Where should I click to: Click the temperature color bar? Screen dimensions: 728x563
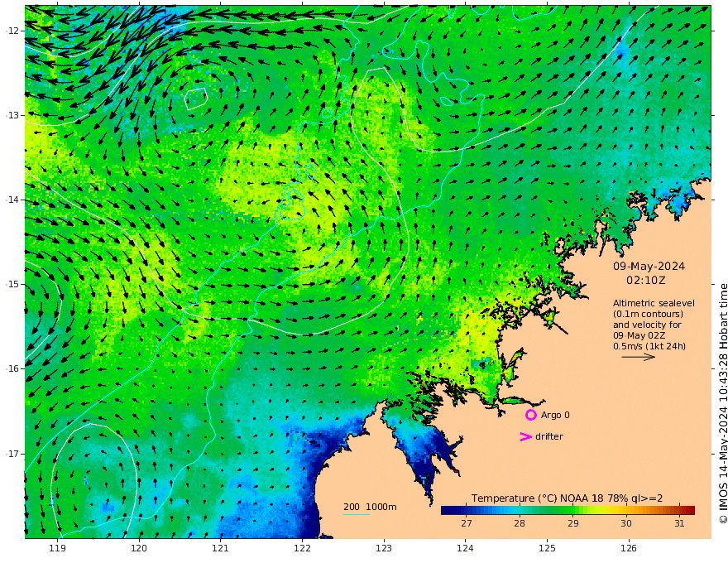point(568,510)
